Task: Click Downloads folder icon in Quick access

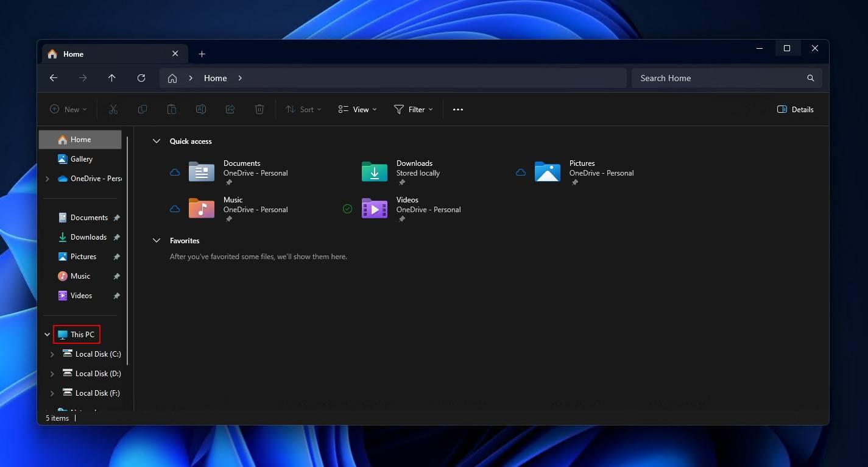Action: [375, 172]
